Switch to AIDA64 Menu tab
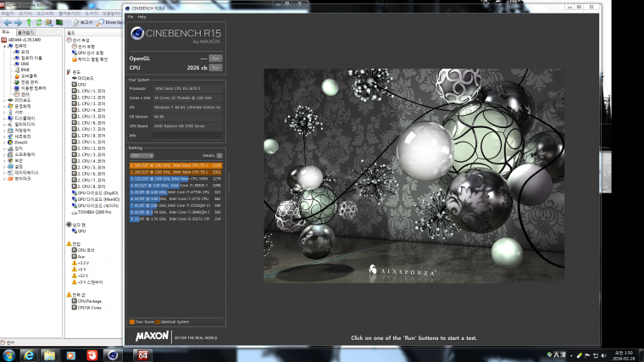 [6, 32]
